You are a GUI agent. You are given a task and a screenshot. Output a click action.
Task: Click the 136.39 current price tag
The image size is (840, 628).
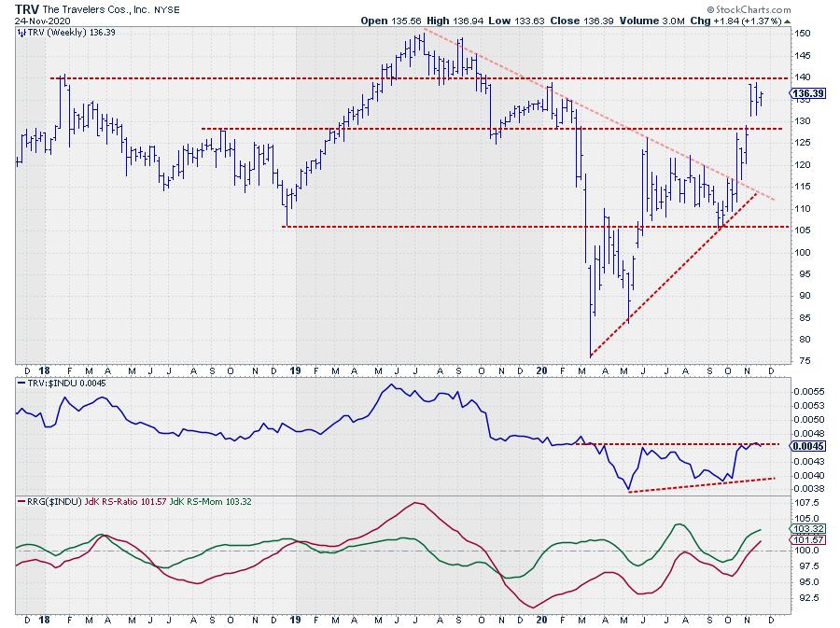tap(805, 93)
